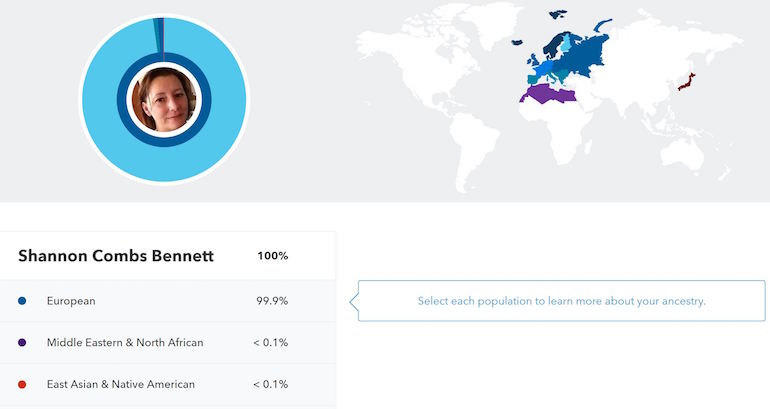Click the Select each population hint box

click(x=561, y=301)
